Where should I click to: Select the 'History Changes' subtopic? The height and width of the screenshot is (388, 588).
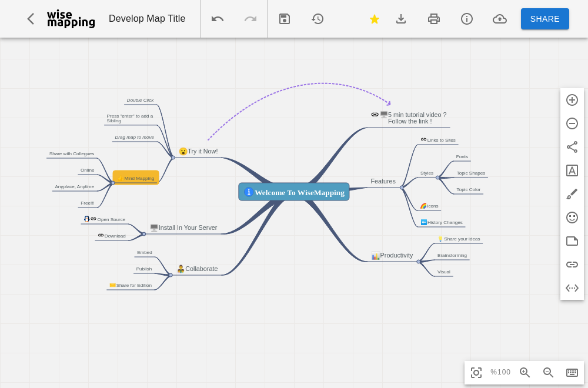click(x=442, y=222)
